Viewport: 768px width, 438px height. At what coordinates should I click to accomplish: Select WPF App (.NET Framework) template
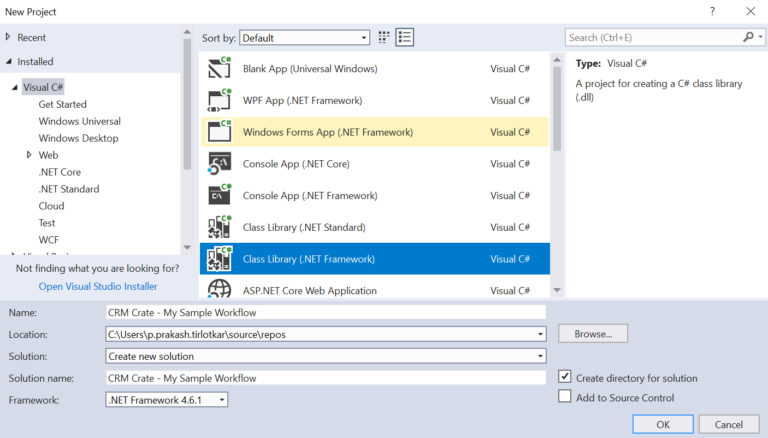pyautogui.click(x=375, y=100)
